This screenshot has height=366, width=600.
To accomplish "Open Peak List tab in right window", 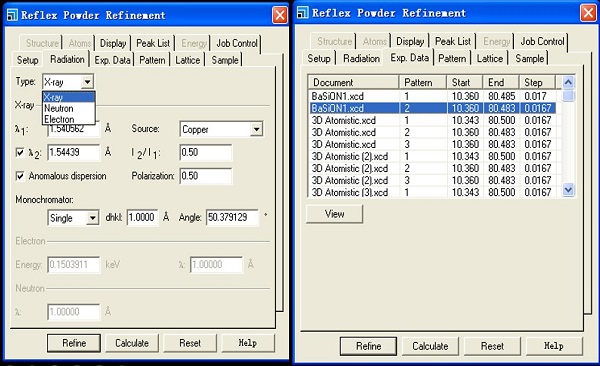I will (453, 41).
